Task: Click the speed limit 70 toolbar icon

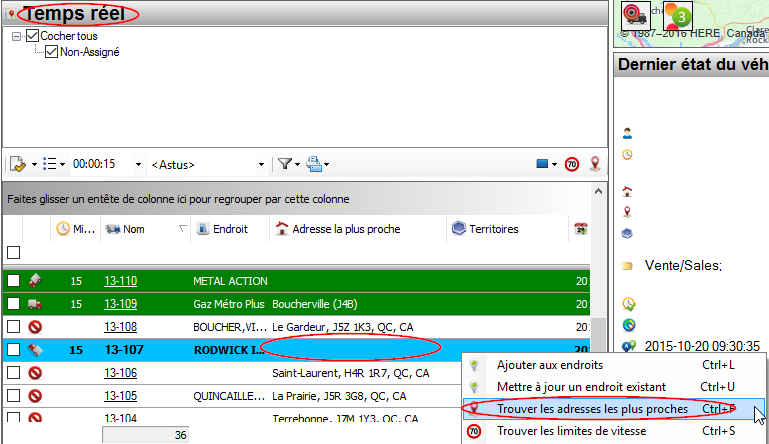Action: [x=572, y=164]
